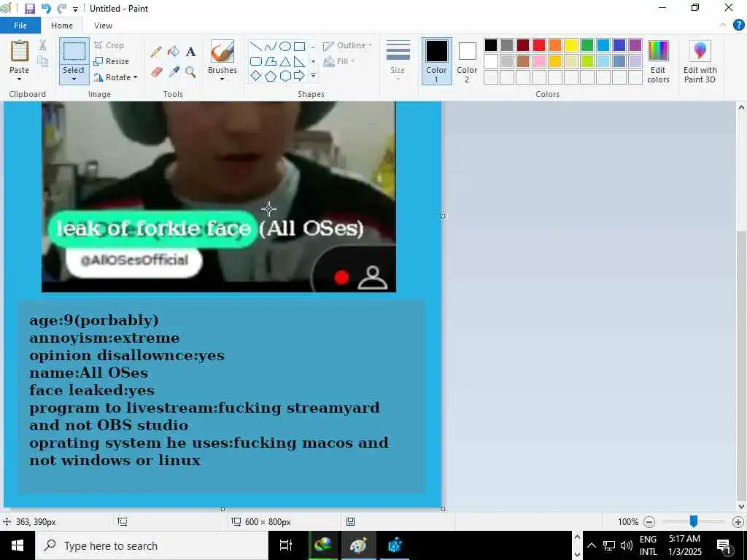Select the Pencil tool
Screen dimensions: 747x560
pyautogui.click(x=156, y=52)
